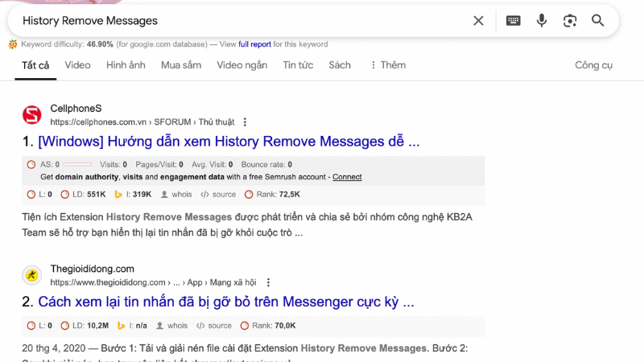Click the AS: 0 authority score icon

(31, 165)
